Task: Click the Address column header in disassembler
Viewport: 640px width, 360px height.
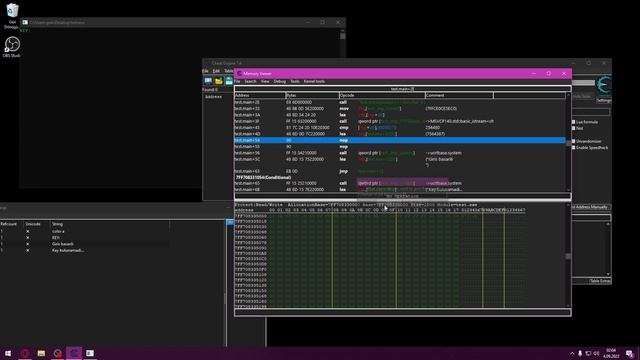Action: [x=260, y=96]
